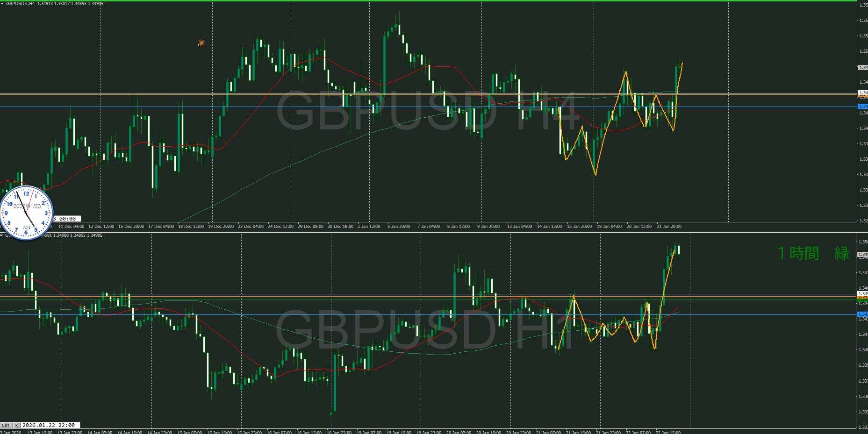Click the 5 Jan 20:00 label on the H4 time axis

point(398,227)
